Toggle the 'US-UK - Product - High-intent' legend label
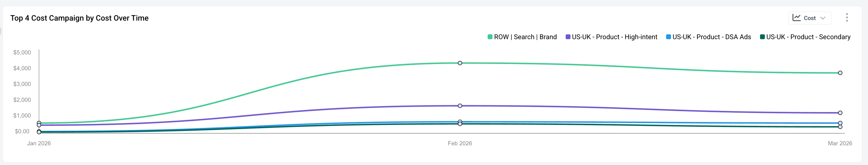The height and width of the screenshot is (165, 868). tap(614, 37)
